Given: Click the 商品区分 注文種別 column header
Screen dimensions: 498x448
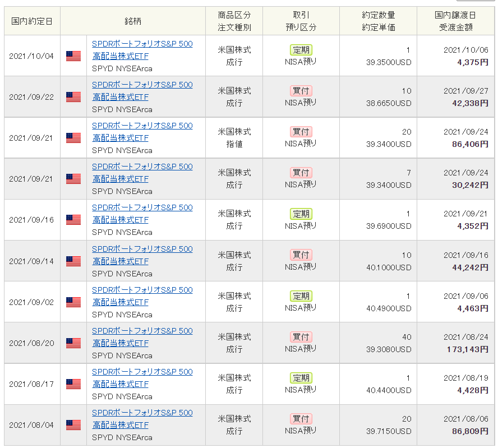Looking at the screenshot, I should coord(234,21).
